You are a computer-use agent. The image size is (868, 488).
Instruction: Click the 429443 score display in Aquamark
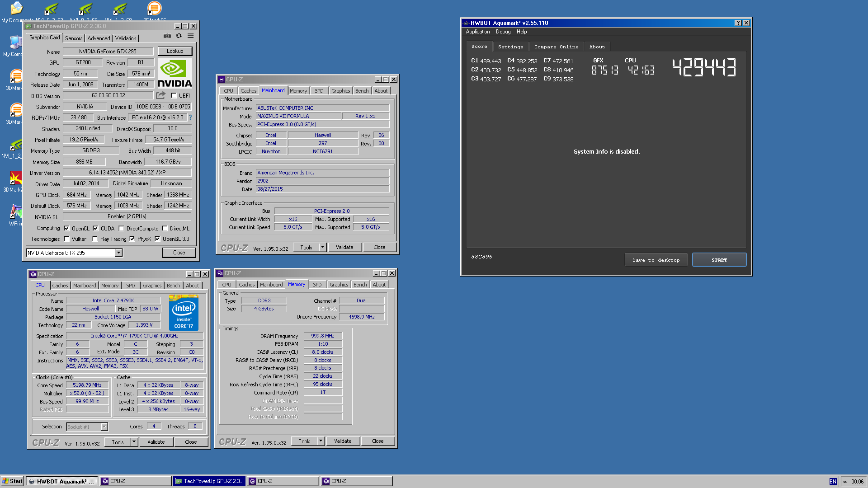pyautogui.click(x=704, y=68)
